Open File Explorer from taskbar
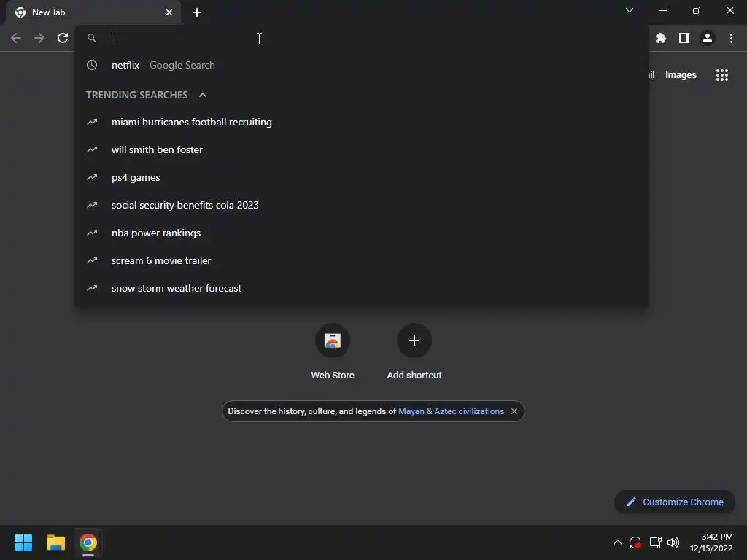 pos(56,542)
